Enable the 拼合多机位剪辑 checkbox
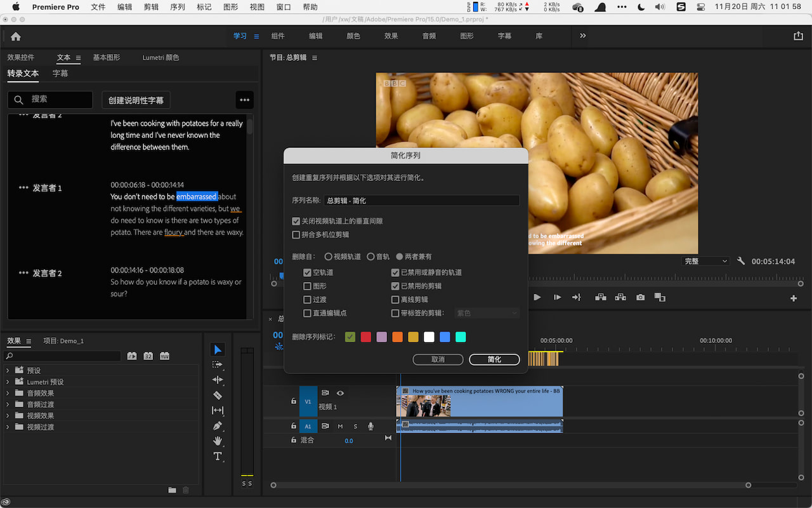The width and height of the screenshot is (812, 508). pos(296,234)
